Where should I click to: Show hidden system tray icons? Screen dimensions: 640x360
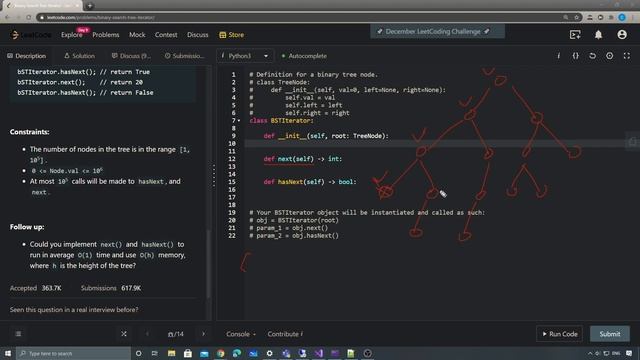590,353
